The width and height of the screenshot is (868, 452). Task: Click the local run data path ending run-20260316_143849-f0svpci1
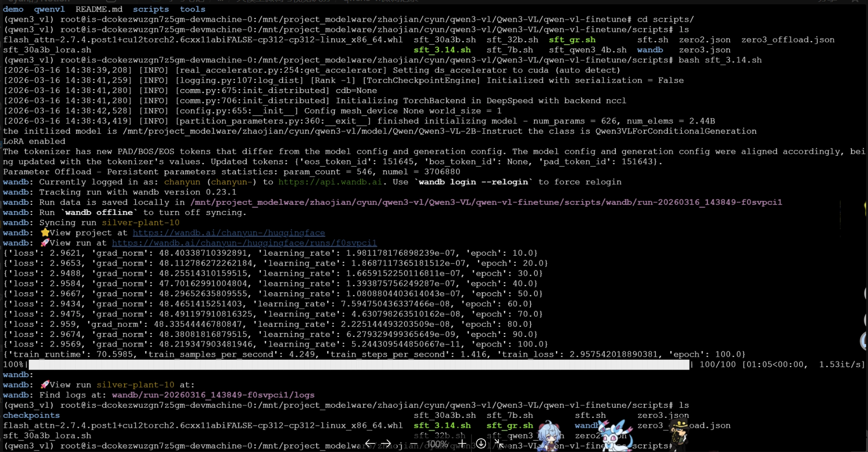(486, 202)
